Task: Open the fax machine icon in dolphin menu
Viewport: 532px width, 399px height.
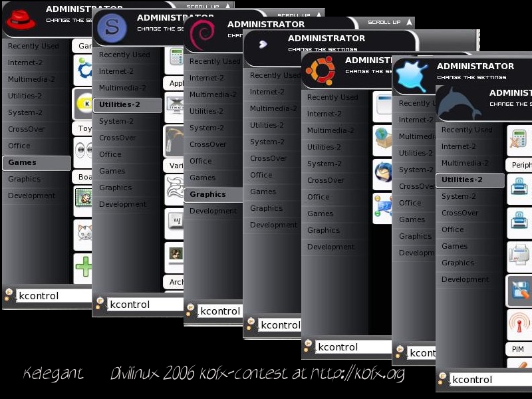Action: click(519, 257)
